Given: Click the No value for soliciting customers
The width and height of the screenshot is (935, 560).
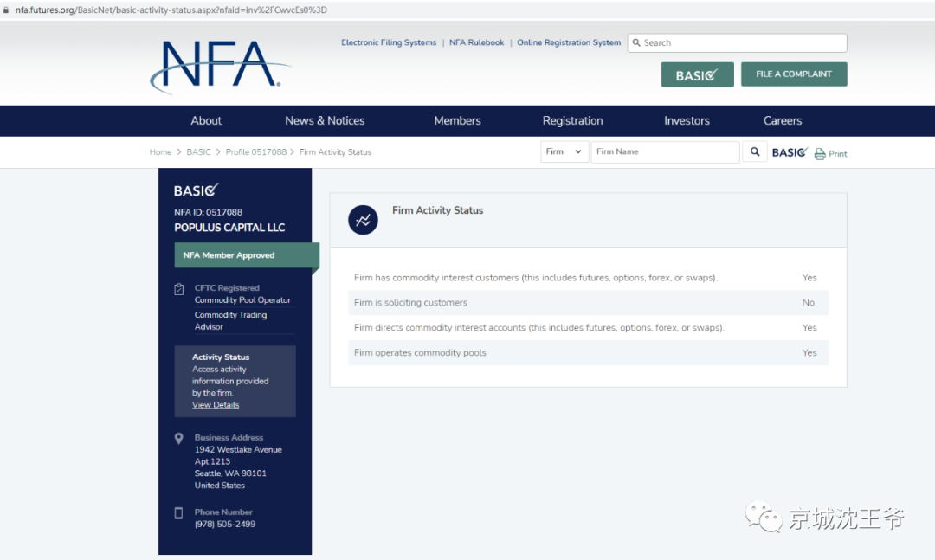Looking at the screenshot, I should [x=808, y=303].
